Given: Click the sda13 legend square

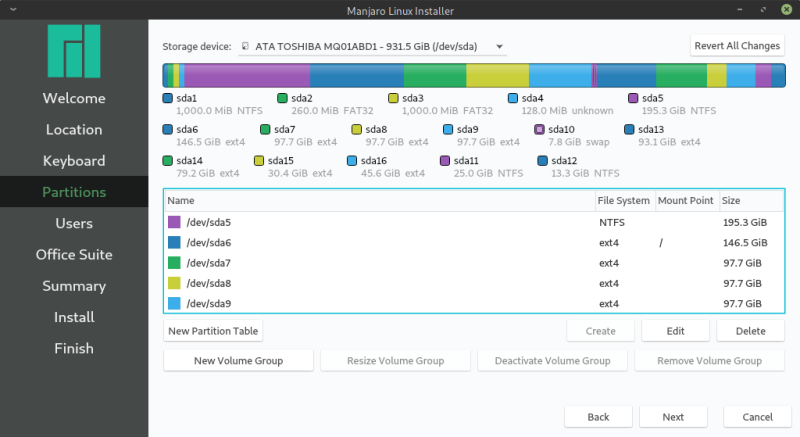Looking at the screenshot, I should coord(629,130).
